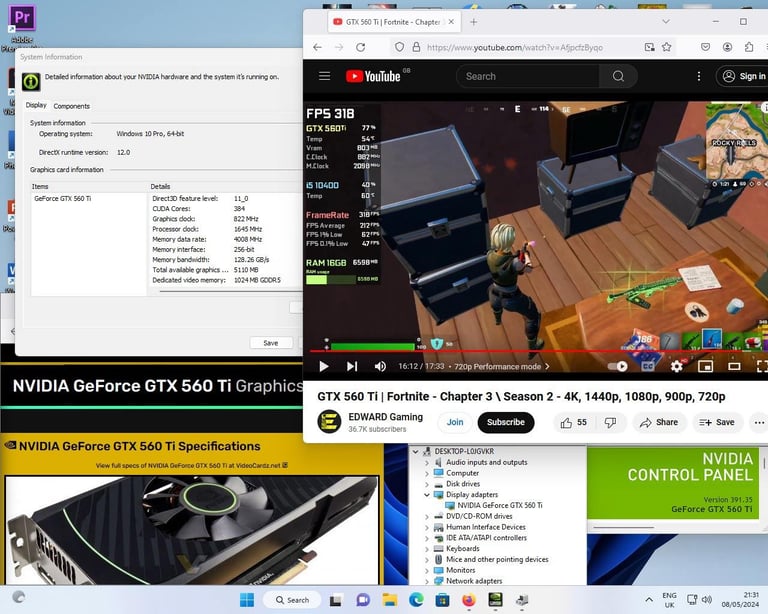This screenshot has width=768, height=614.
Task: Expand the DVD/CD-ROM drives node
Action: click(427, 517)
